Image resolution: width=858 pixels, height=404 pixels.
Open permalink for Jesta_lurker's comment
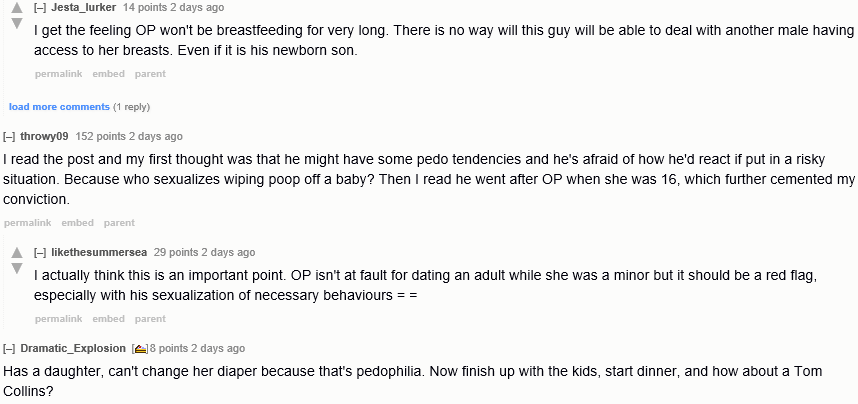58,74
